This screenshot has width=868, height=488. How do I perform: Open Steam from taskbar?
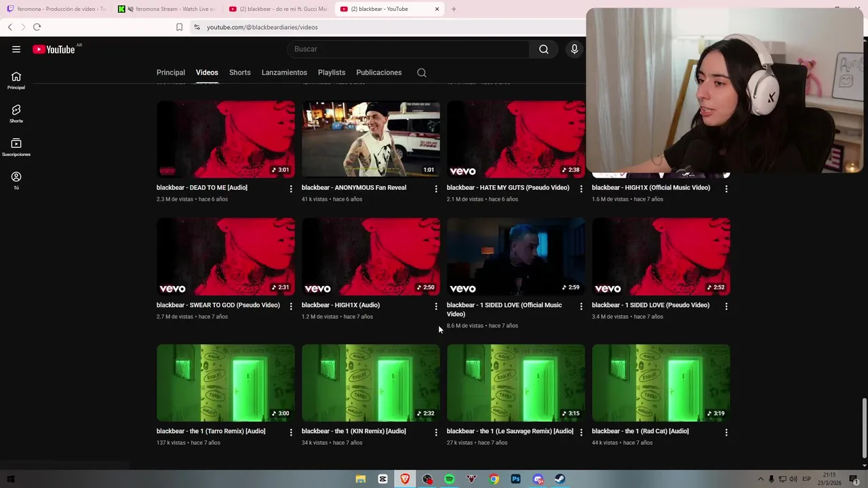[x=561, y=479]
